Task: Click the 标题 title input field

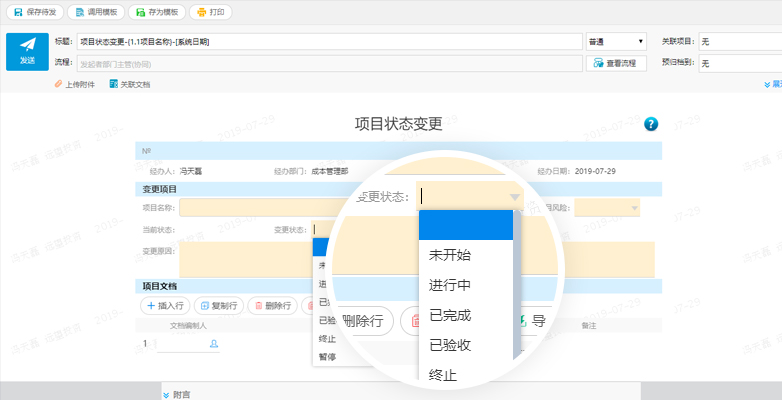Action: 329,42
